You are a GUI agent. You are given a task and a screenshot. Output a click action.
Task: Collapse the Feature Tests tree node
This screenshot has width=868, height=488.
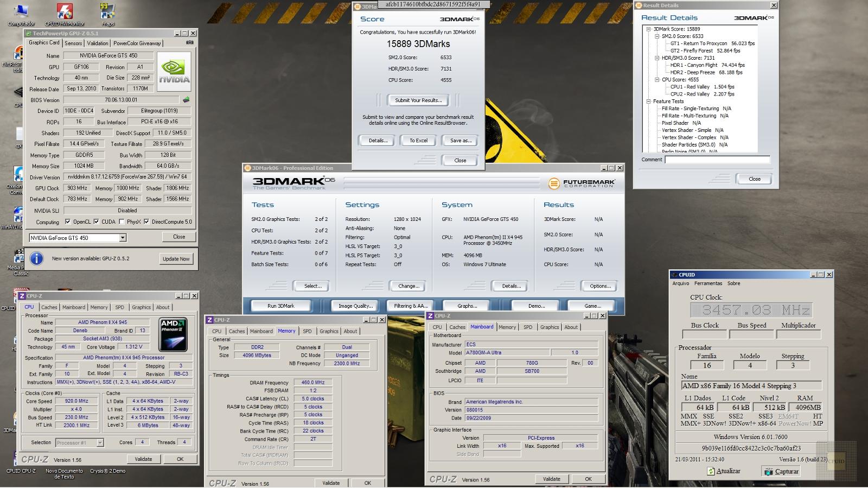pyautogui.click(x=649, y=102)
